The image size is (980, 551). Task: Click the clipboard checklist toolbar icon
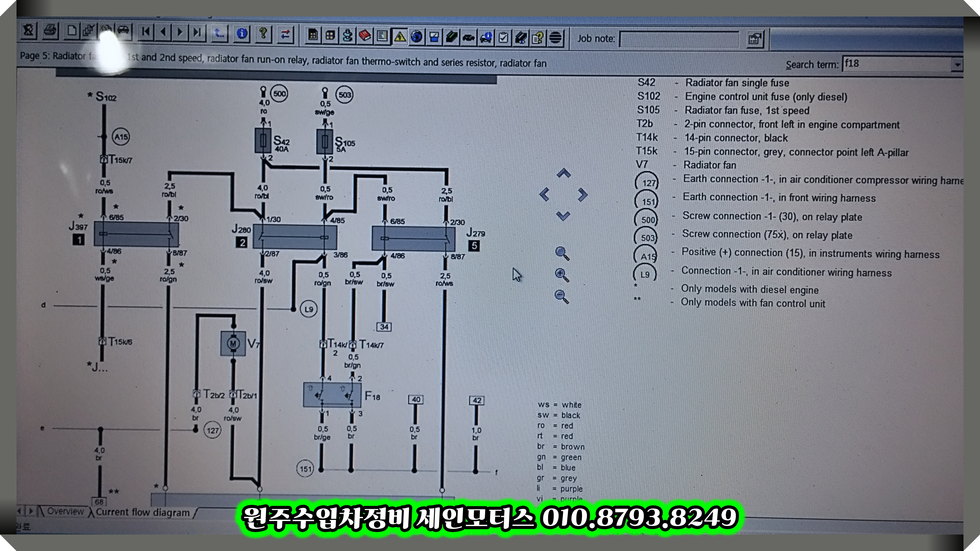click(503, 38)
